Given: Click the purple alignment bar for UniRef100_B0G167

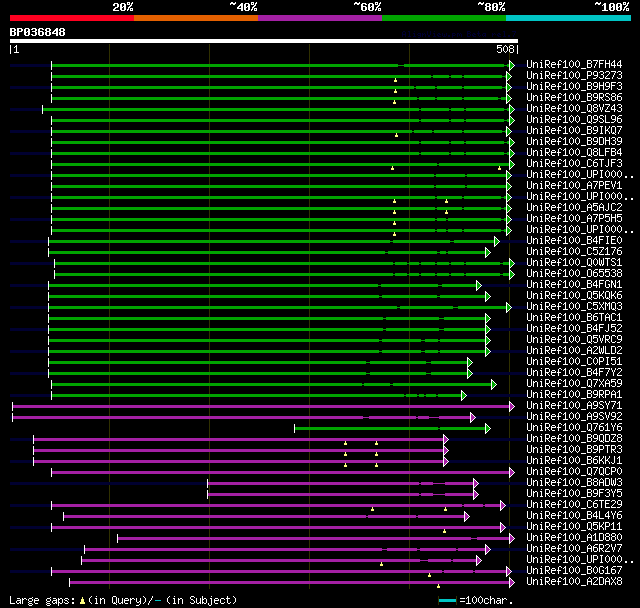Looking at the screenshot, I should point(281,572).
